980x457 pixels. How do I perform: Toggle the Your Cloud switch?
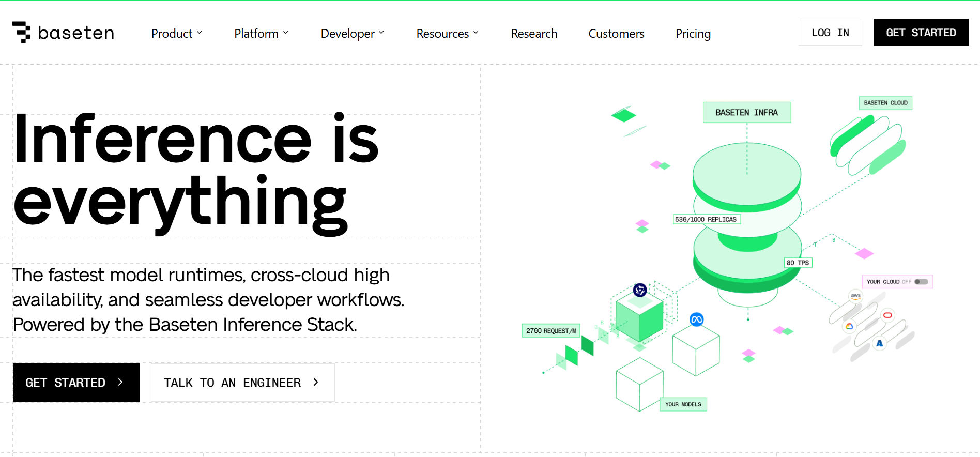click(x=921, y=282)
